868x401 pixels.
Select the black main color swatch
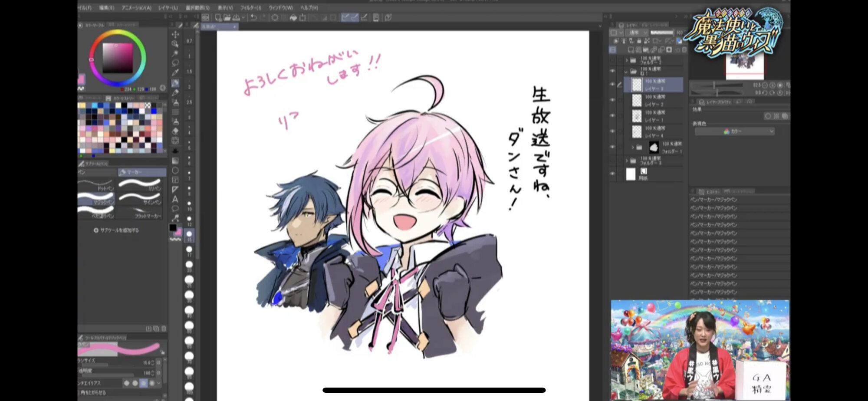(173, 227)
